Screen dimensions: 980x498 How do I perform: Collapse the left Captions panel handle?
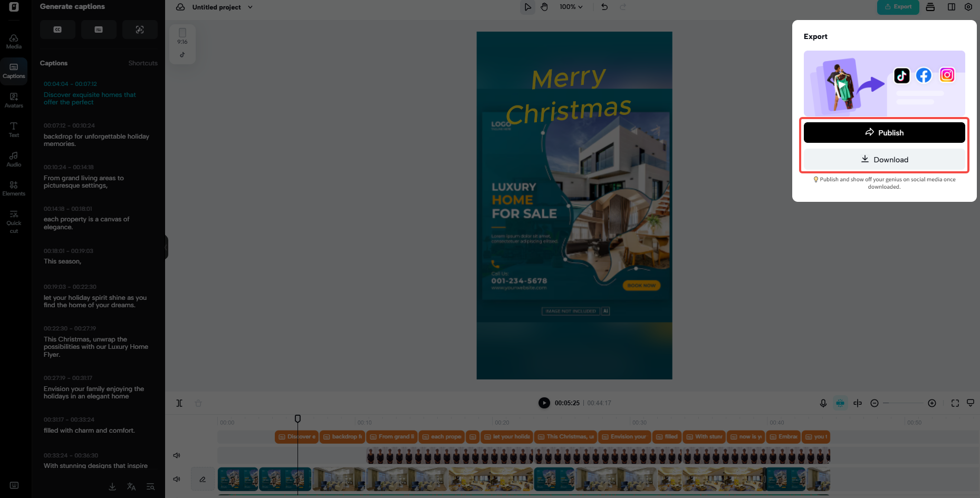(166, 247)
